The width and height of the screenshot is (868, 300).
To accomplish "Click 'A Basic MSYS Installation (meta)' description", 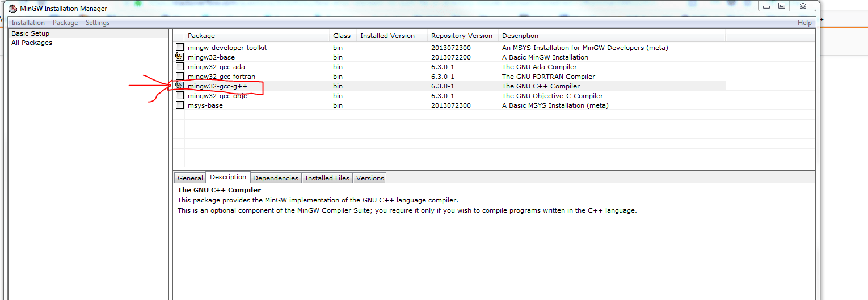I will click(x=555, y=105).
